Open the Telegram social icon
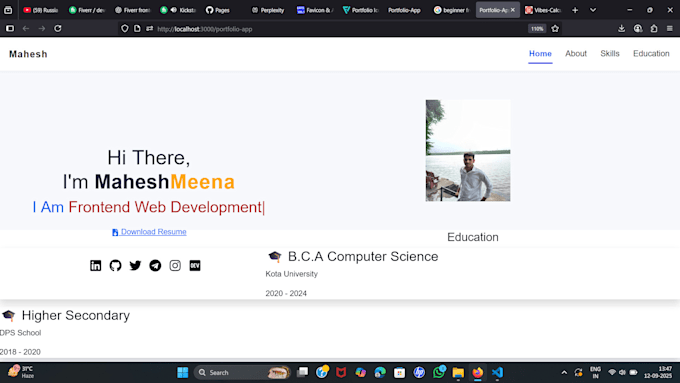Viewport: 680px width, 383px height. (155, 265)
